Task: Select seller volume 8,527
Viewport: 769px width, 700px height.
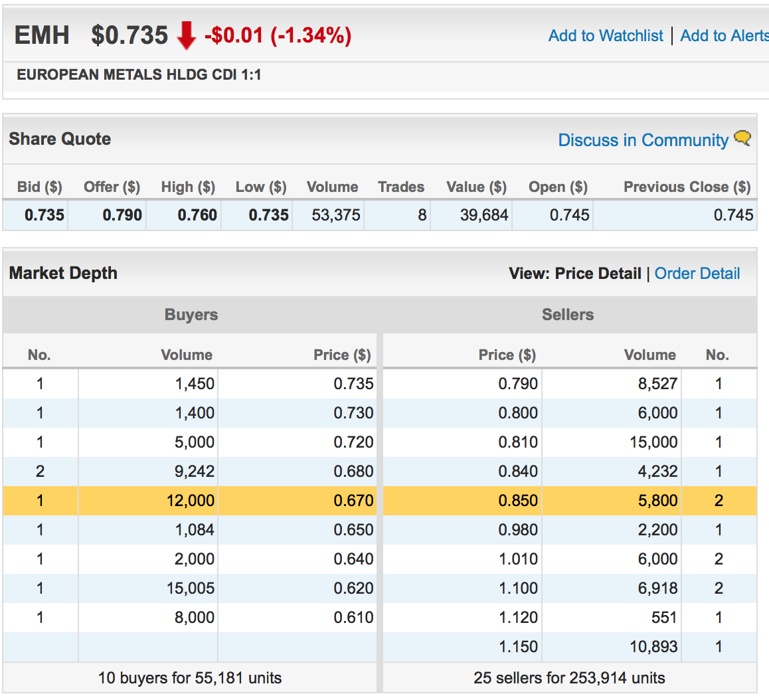Action: [657, 384]
